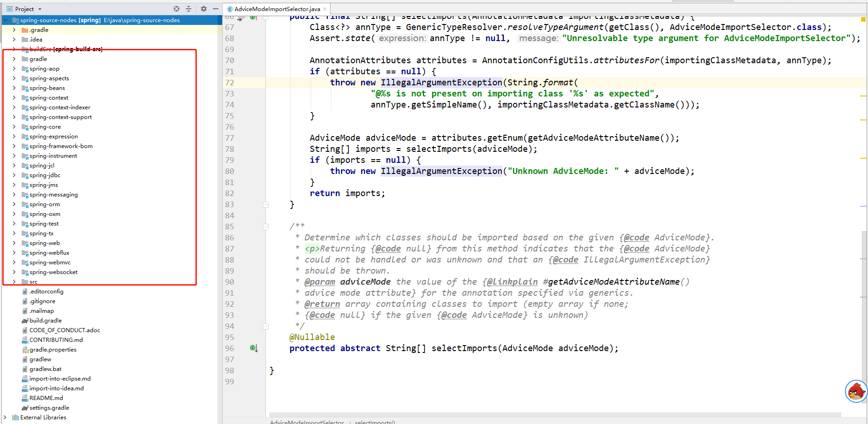The height and width of the screenshot is (424, 868).
Task: Click the gradle.properties file icon
Action: coord(25,350)
